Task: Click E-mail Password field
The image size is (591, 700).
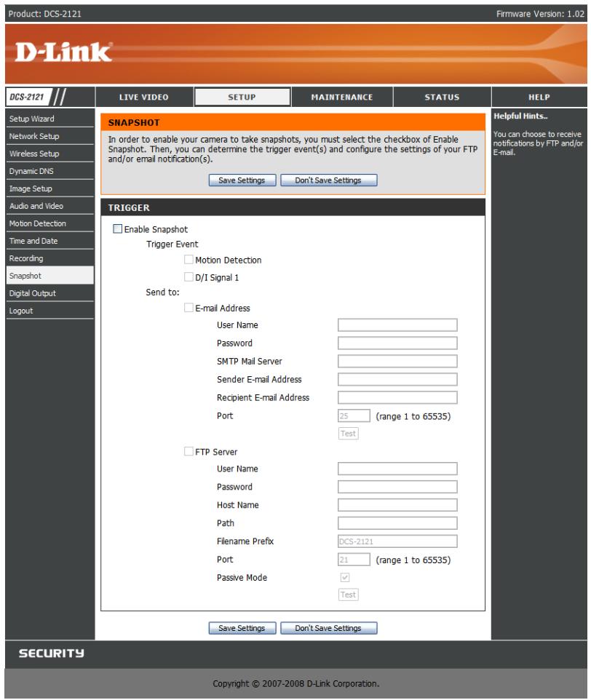Action: [x=397, y=343]
